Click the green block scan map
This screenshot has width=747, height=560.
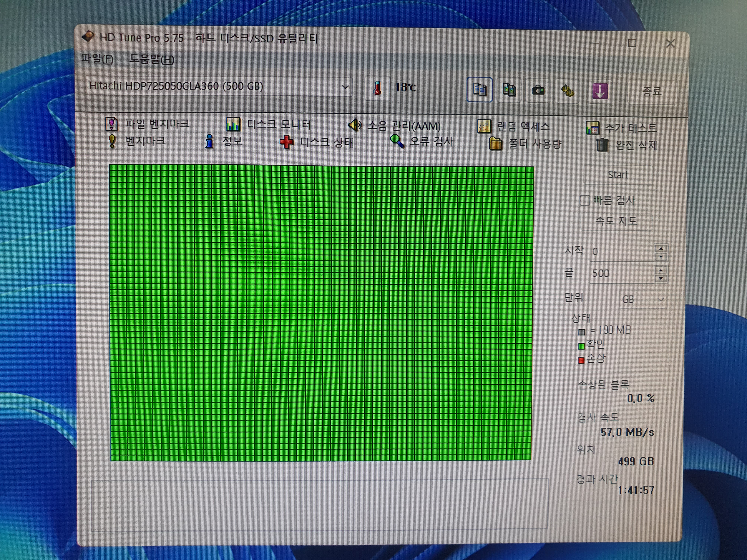[321, 313]
